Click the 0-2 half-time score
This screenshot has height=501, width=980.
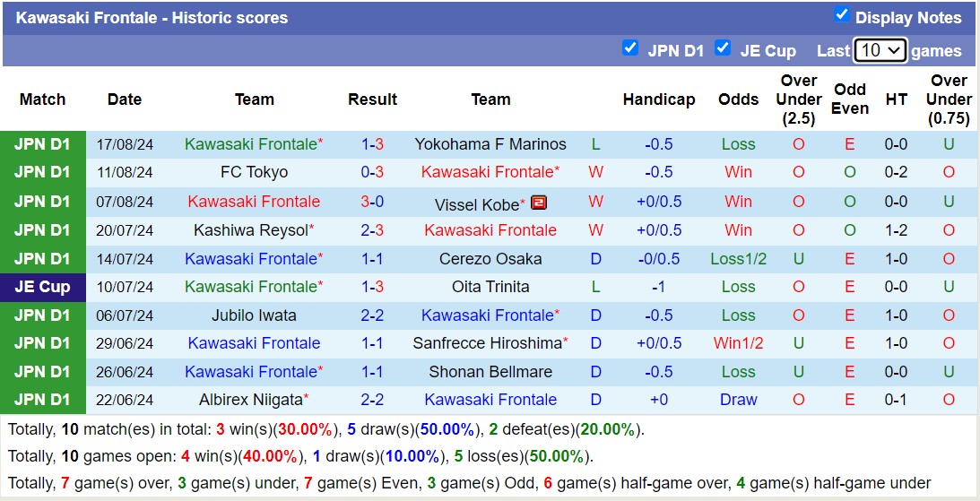point(897,172)
